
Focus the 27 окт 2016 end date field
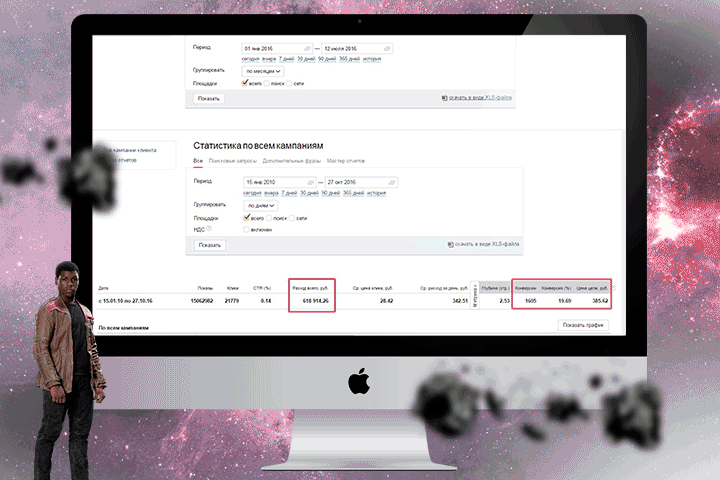click(x=361, y=182)
